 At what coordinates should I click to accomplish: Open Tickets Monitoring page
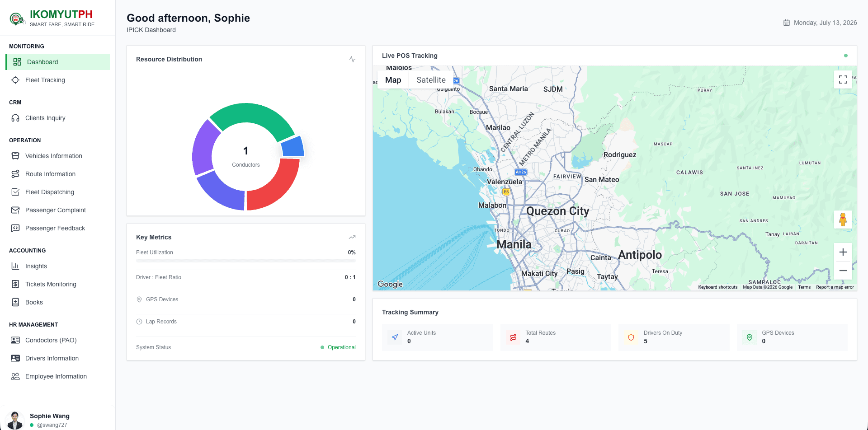point(57,284)
